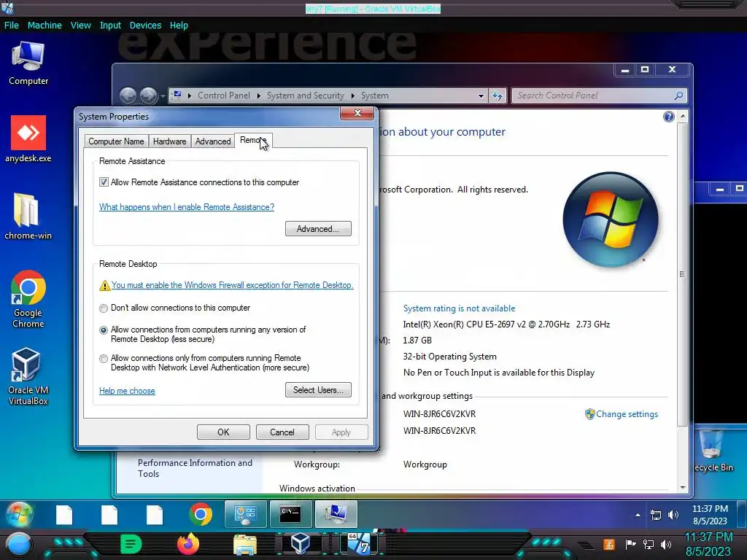Switch to the Advanced tab
The width and height of the screenshot is (747, 560).
point(212,141)
